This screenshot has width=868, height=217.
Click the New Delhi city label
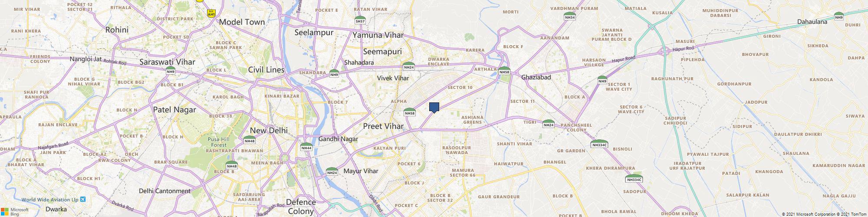269,130
